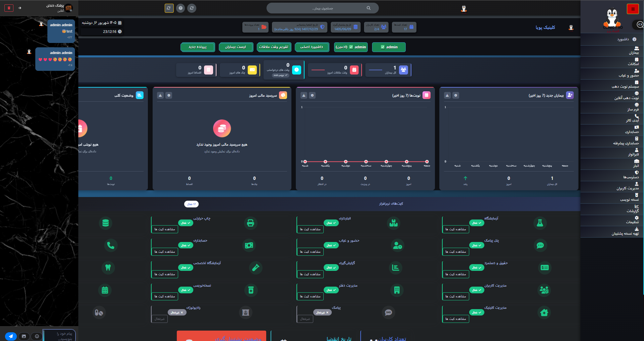Image resolution: width=644 pixels, height=341 pixels.
Task: Click the تعداد کیت‌ها info badge
Action: click(x=404, y=27)
